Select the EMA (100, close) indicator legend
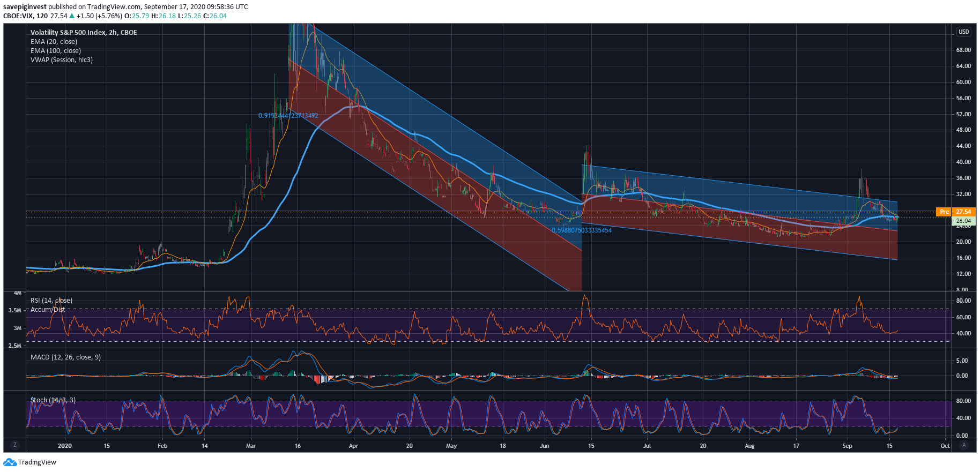The height and width of the screenshot is (472, 980). (x=56, y=51)
